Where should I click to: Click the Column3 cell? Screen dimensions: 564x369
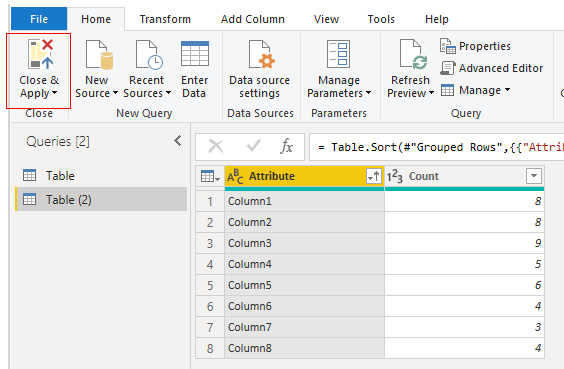click(x=304, y=243)
